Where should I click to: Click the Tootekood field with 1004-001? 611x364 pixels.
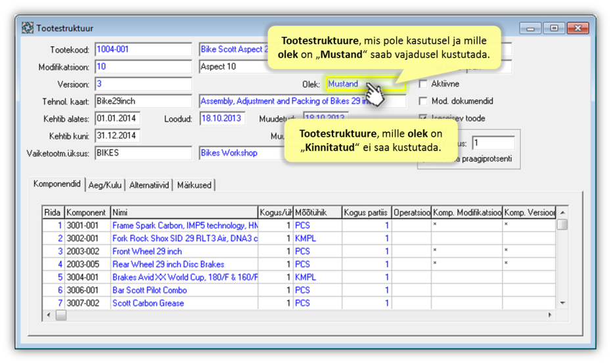(143, 49)
